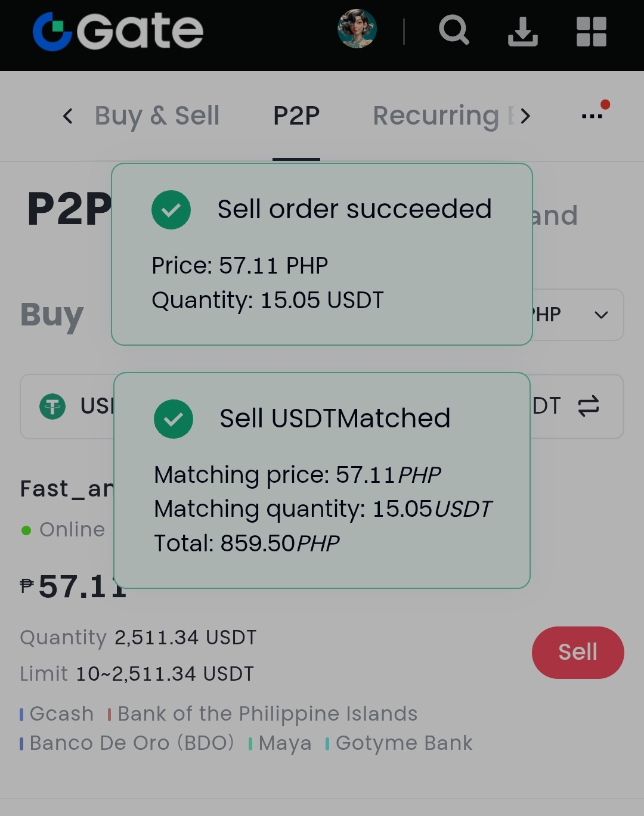Open the grid apps menu icon
644x816 pixels.
pyautogui.click(x=592, y=31)
